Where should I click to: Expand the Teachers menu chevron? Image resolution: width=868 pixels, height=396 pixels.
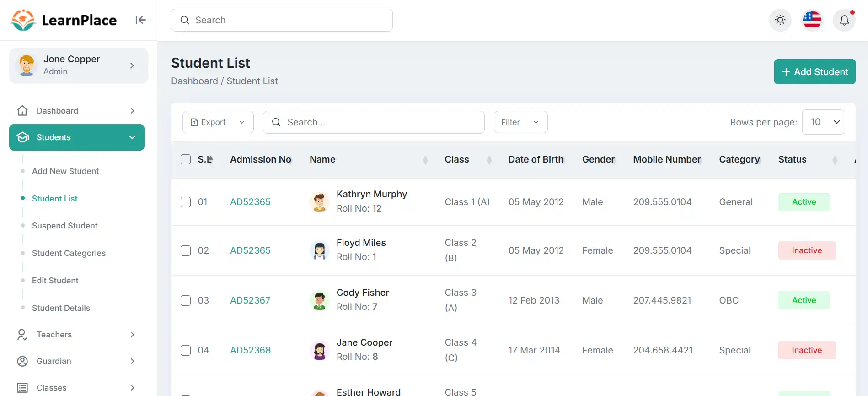click(x=132, y=335)
